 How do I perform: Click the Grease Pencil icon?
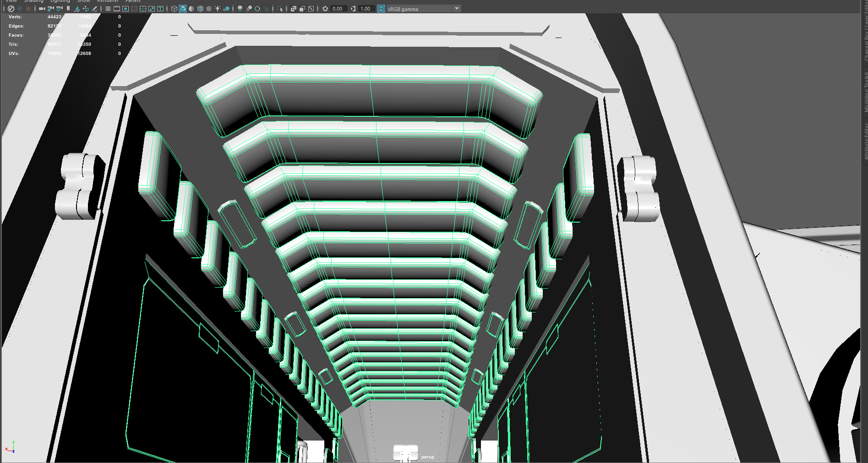point(94,9)
